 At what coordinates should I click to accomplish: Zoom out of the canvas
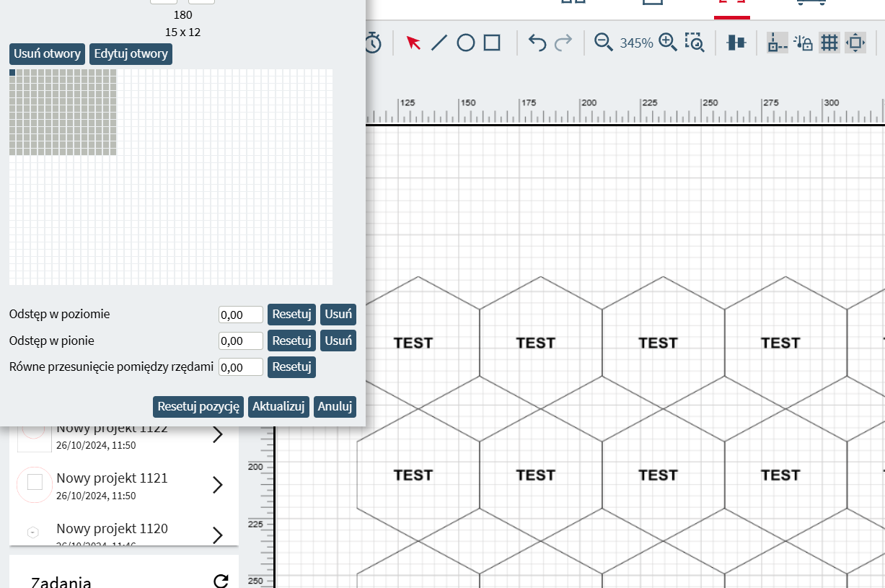pyautogui.click(x=603, y=42)
